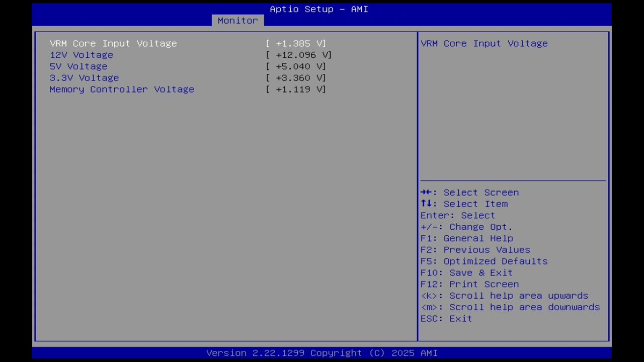Click Scroll help area downwards entry
The width and height of the screenshot is (644, 362).
(510, 307)
